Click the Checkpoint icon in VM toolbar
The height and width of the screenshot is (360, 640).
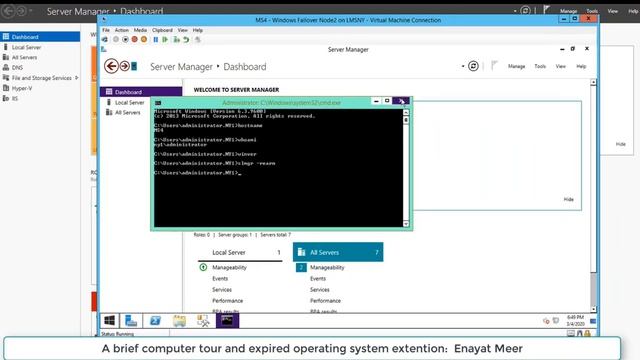click(176, 40)
